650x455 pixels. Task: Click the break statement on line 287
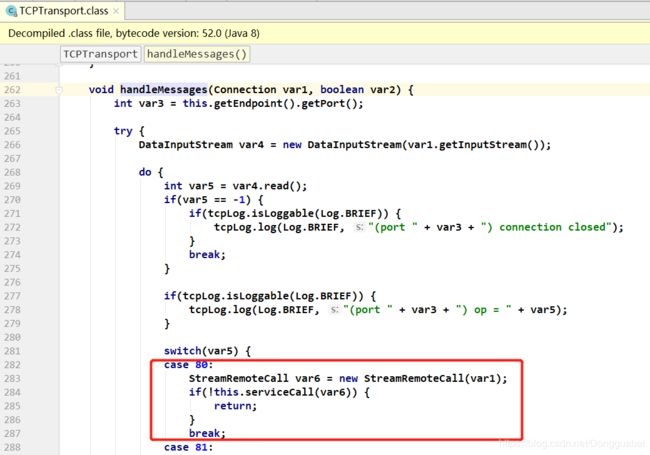(207, 433)
